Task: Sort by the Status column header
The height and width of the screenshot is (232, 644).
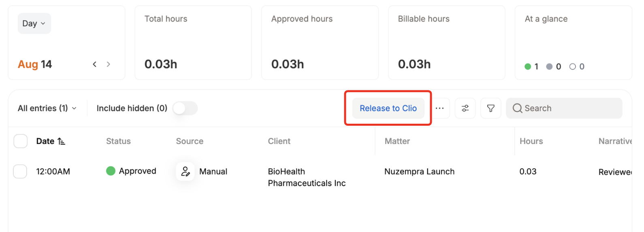Action: (x=118, y=141)
